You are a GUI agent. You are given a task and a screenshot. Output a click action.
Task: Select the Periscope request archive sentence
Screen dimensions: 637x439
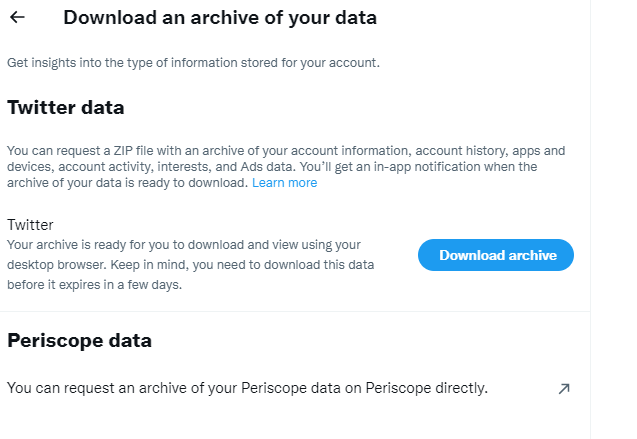pos(247,387)
